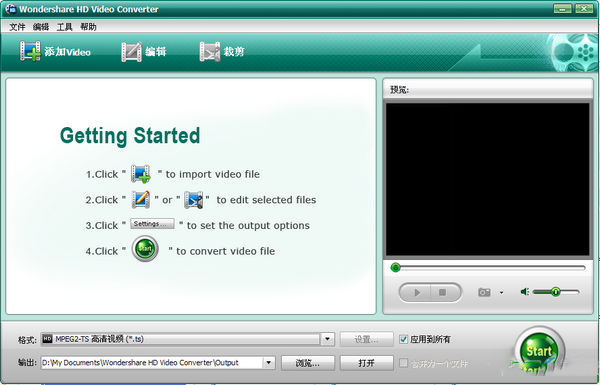Click the 添加Video add video toolbar button
Screen dimensions: 600x385
click(55, 52)
